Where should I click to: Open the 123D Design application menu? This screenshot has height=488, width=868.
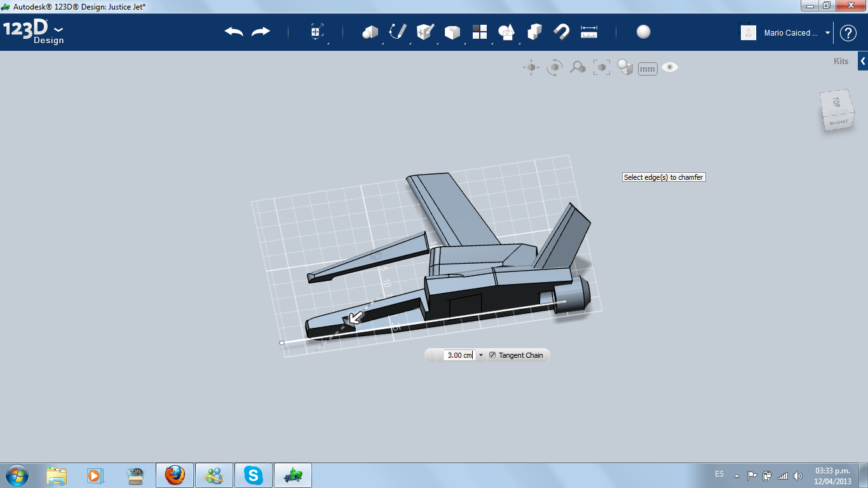(x=34, y=32)
